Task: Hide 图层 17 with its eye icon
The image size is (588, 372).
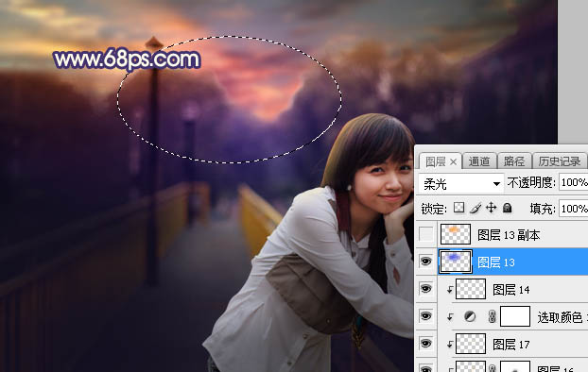Action: pos(425,344)
